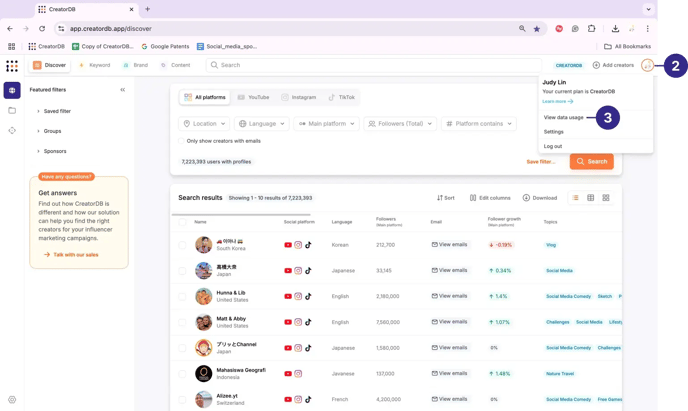Viewport: 688px width, 411px height.
Task: Reload the page in the browser
Action: 42,29
